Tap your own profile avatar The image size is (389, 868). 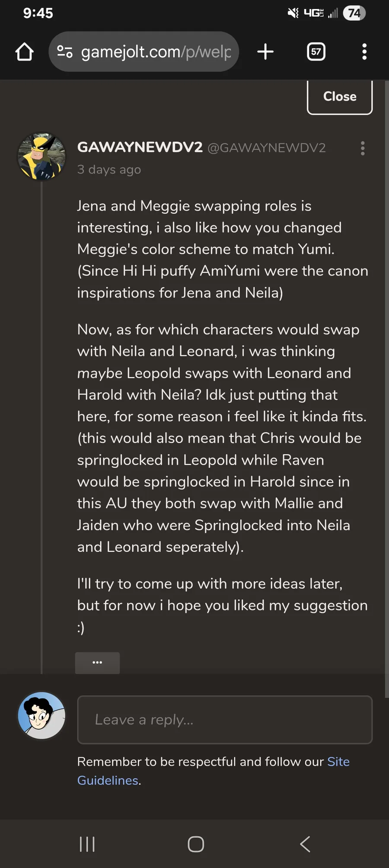[x=41, y=715]
